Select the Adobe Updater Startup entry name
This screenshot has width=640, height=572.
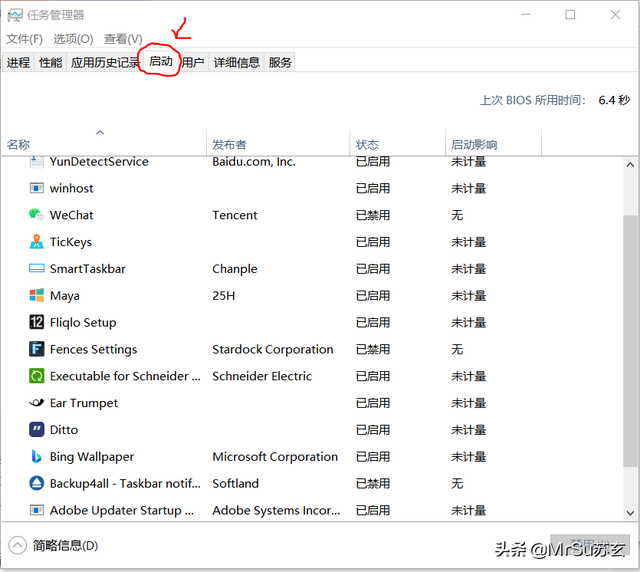[122, 510]
